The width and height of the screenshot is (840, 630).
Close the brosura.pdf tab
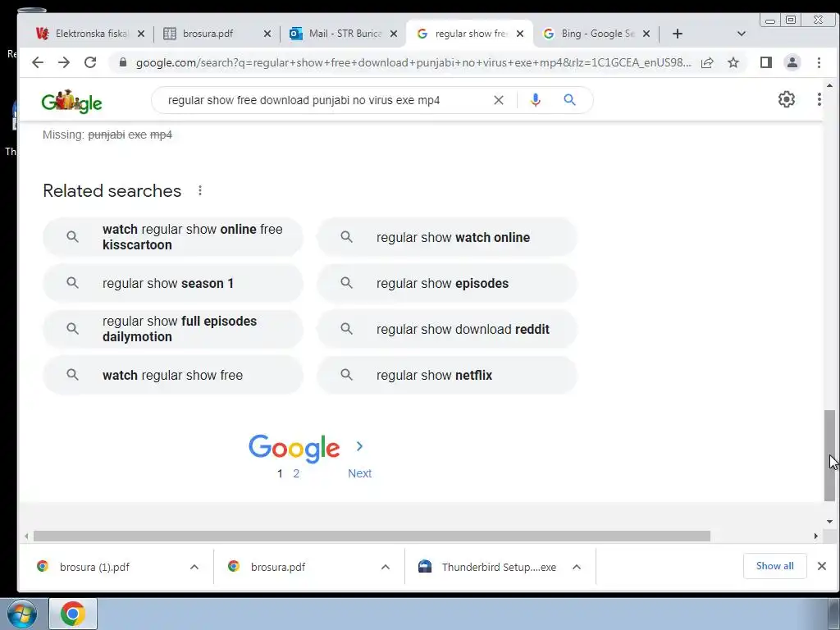coord(267,34)
